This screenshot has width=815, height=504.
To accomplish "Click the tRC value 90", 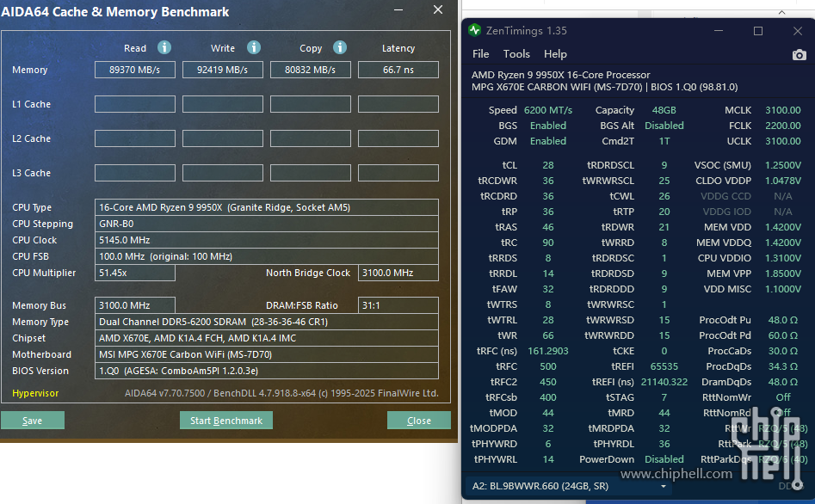I will pyautogui.click(x=548, y=243).
